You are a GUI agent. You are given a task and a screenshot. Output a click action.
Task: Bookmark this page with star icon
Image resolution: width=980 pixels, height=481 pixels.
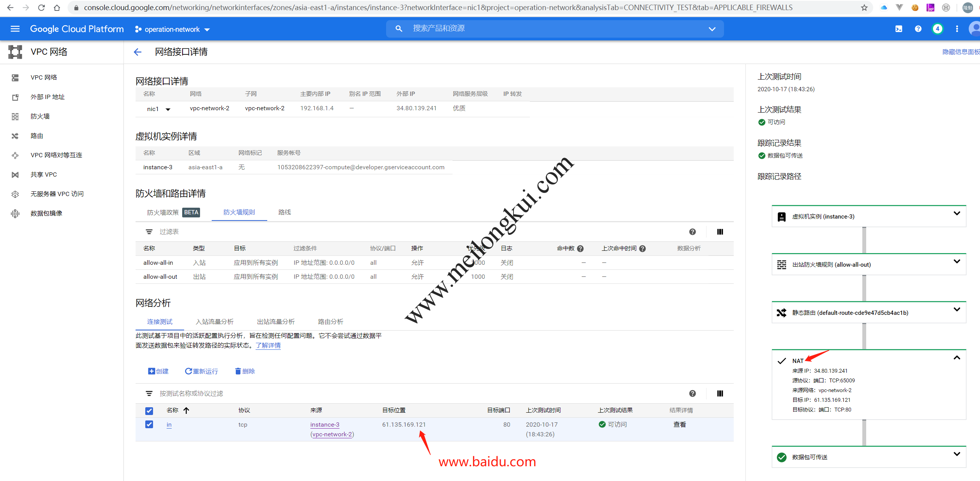[864, 7]
